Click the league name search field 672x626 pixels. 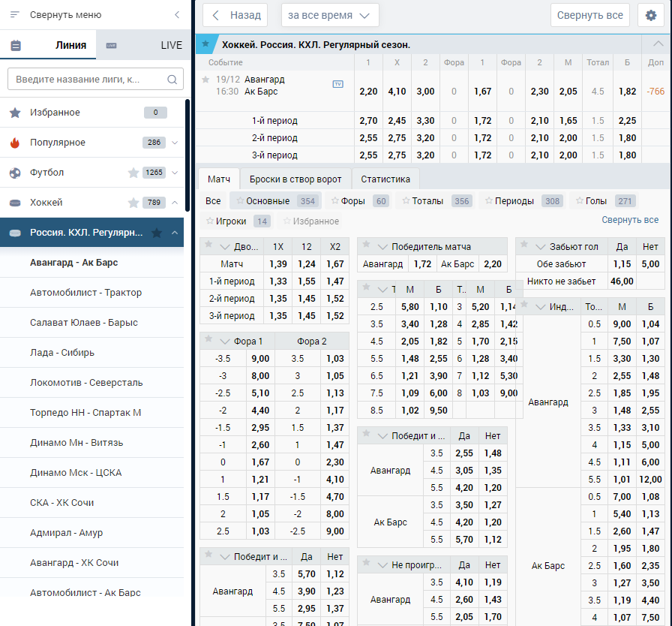point(95,80)
